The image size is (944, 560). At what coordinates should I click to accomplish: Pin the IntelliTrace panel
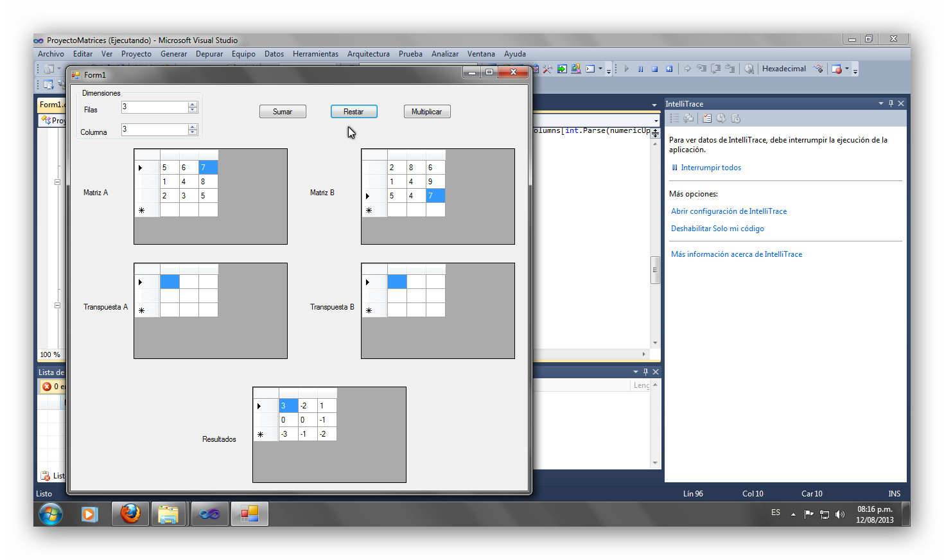[891, 103]
